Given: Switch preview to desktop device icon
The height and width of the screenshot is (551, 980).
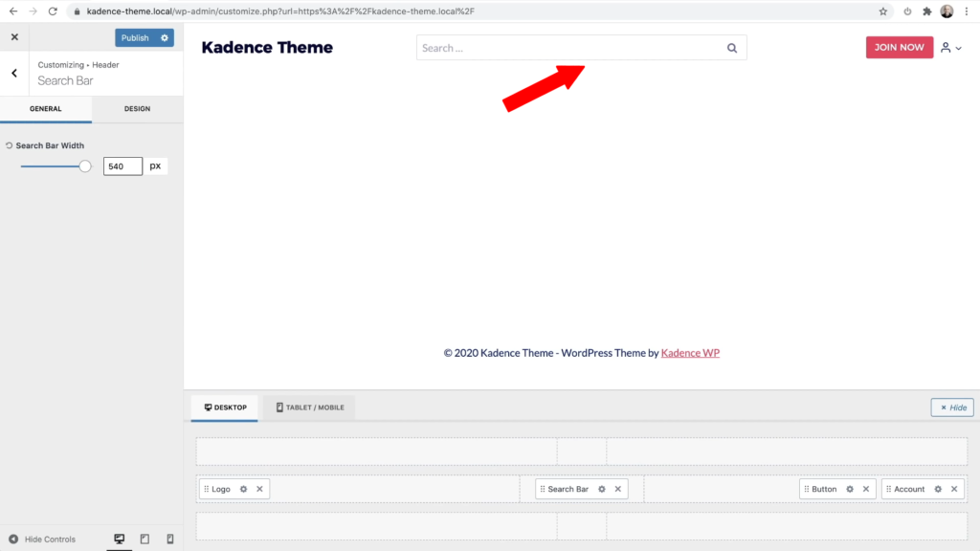Looking at the screenshot, I should (x=119, y=539).
